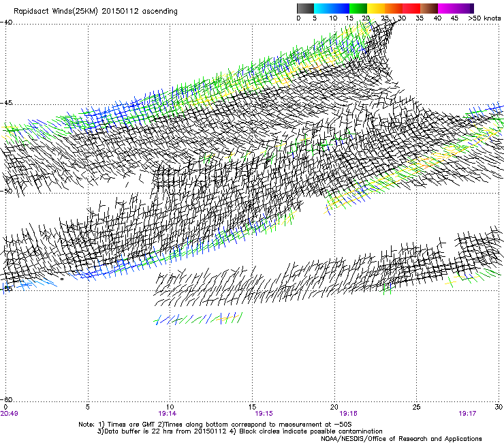
Task: Click the 'Data buffer is 22 hrs' note
Action: click(x=140, y=431)
